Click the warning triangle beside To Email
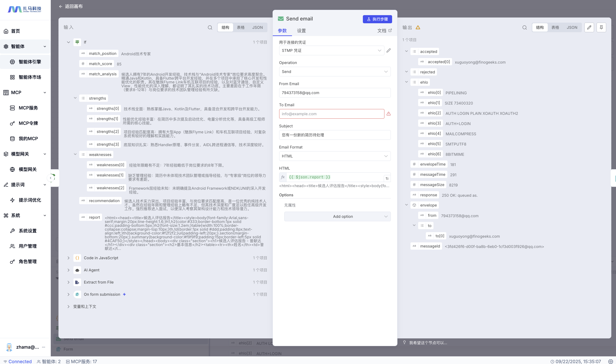 (388, 114)
